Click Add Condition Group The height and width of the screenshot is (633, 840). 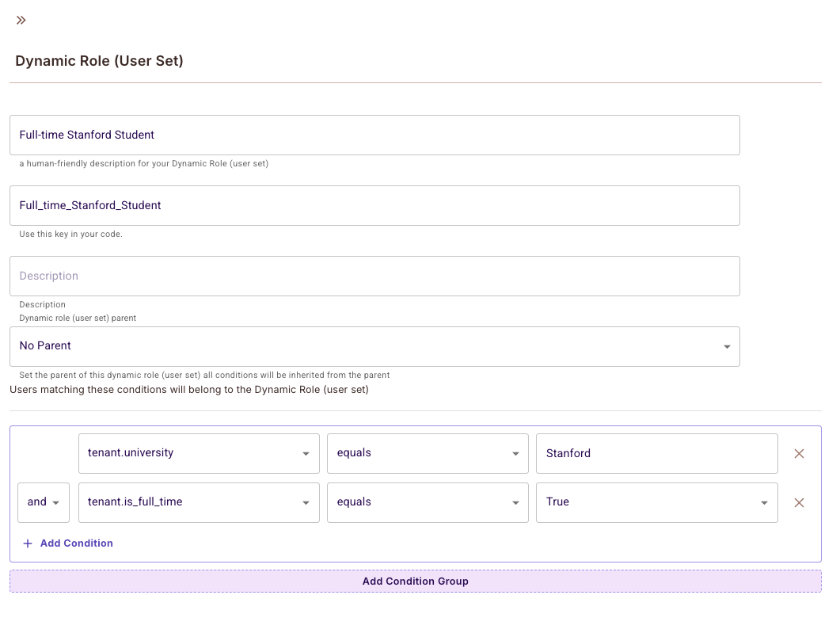click(x=415, y=581)
